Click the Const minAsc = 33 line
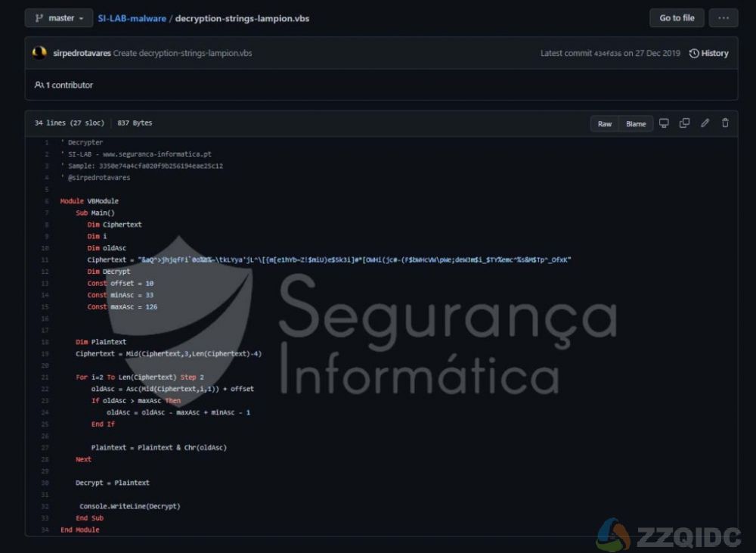Image resolution: width=756 pixels, height=553 pixels. [120, 295]
